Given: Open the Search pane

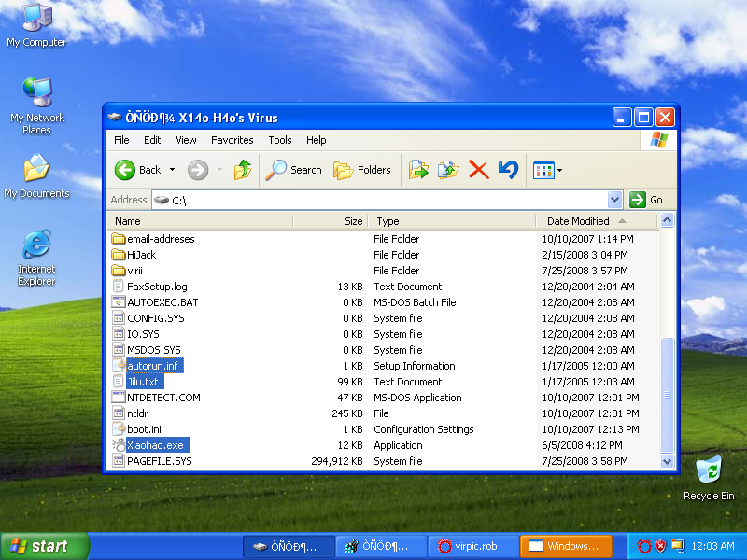Looking at the screenshot, I should 293,170.
